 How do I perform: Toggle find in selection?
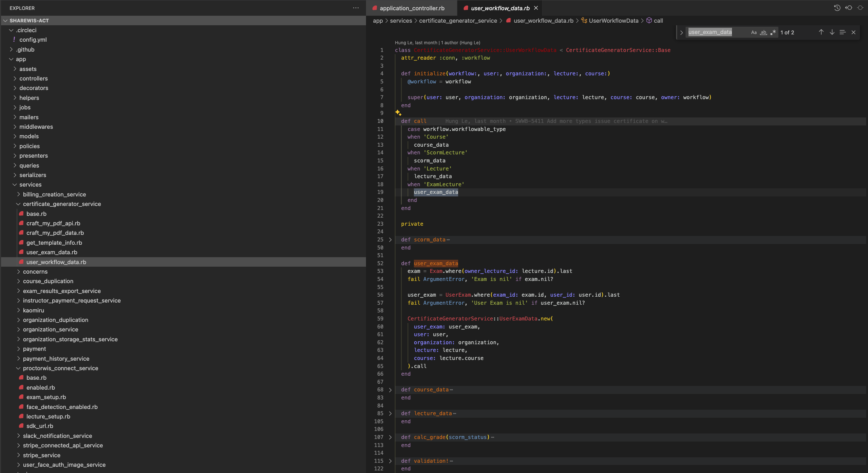click(842, 32)
